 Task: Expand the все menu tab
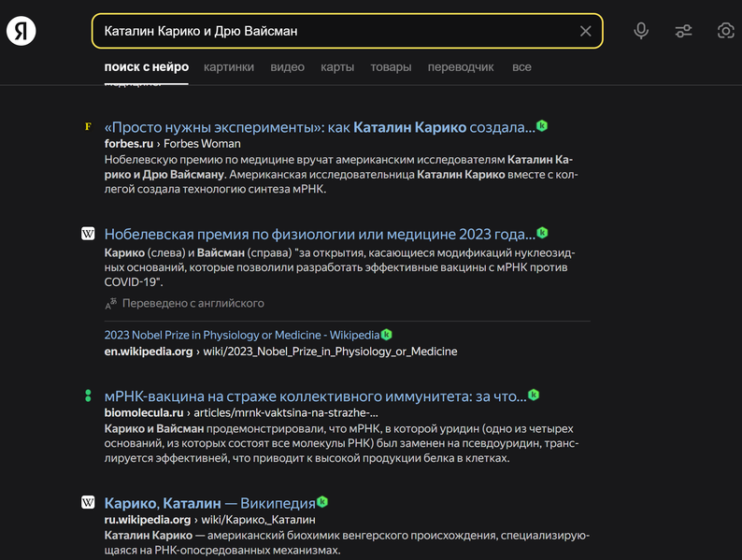521,67
